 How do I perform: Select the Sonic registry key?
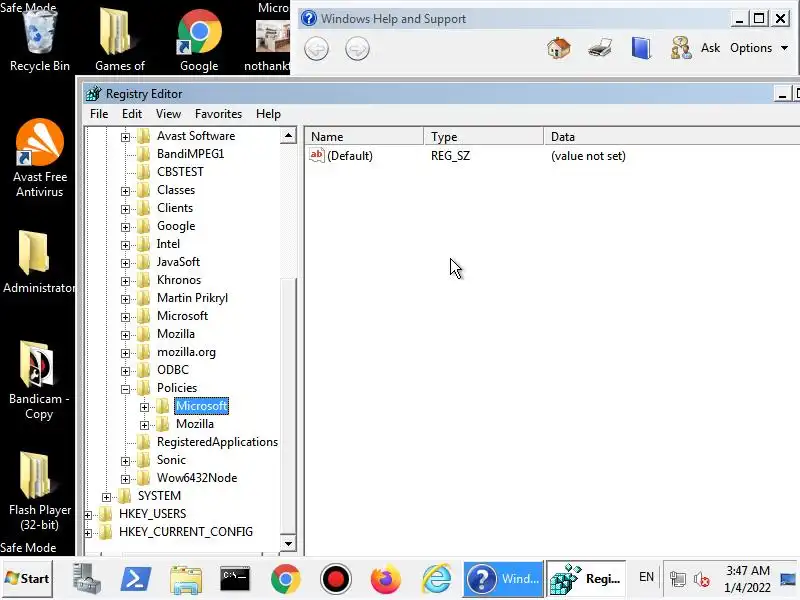pyautogui.click(x=171, y=460)
